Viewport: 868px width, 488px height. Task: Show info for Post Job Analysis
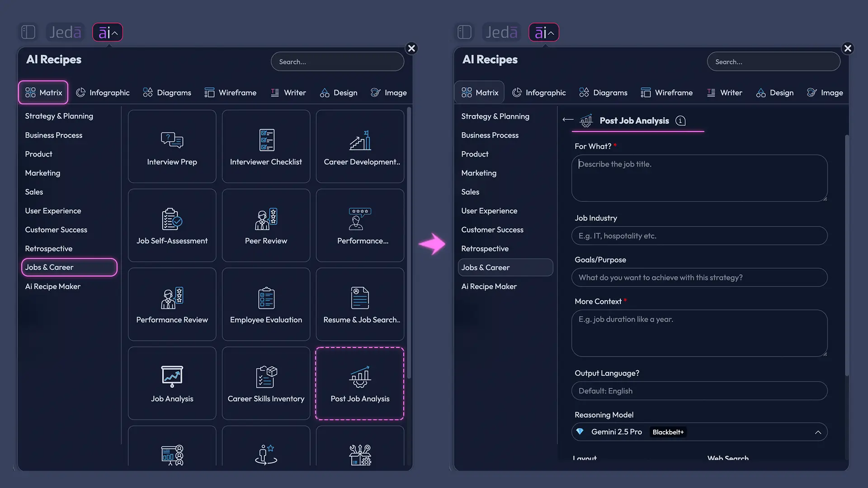[680, 121]
